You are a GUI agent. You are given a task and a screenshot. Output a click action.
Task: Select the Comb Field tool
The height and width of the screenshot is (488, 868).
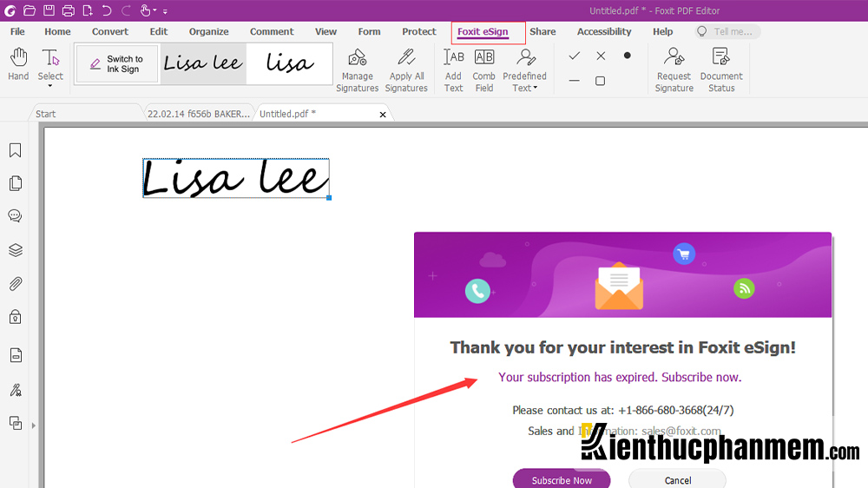(x=483, y=69)
